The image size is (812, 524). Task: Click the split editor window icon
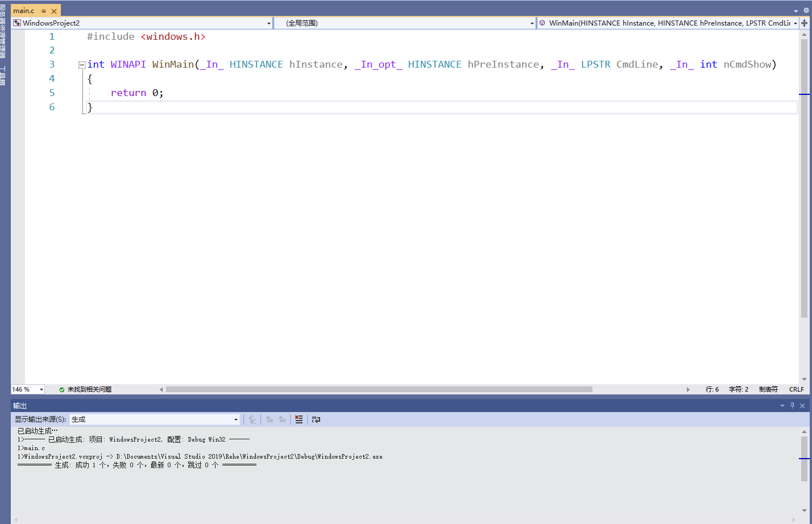(x=805, y=23)
